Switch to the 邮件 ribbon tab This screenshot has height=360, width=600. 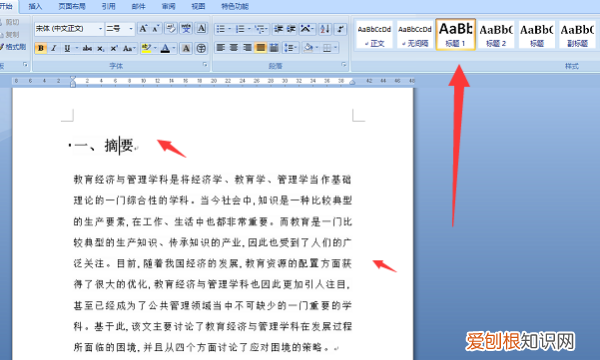point(138,6)
